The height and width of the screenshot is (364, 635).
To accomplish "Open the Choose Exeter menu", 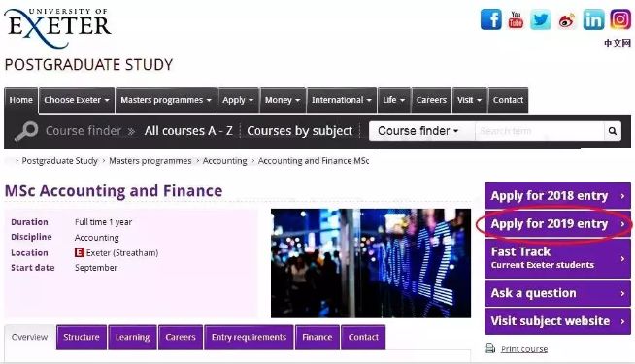I will [77, 100].
